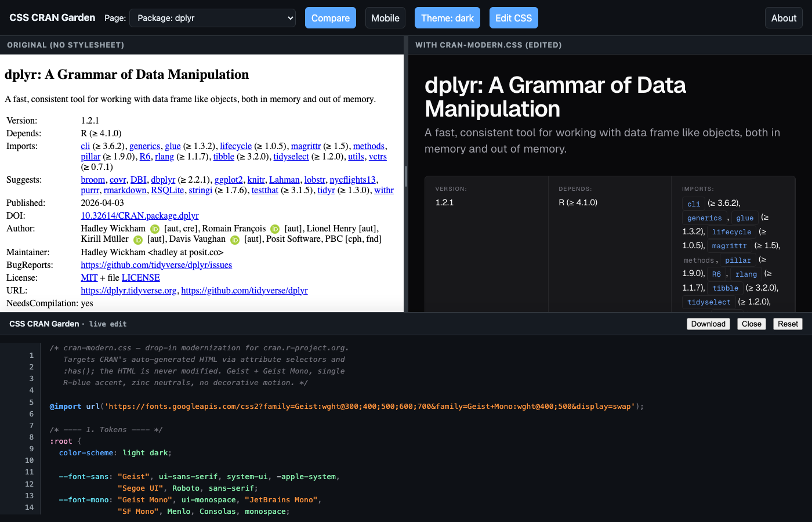The width and height of the screenshot is (812, 522).
Task: Open the BugReports GitHub issues link
Action: point(156,265)
